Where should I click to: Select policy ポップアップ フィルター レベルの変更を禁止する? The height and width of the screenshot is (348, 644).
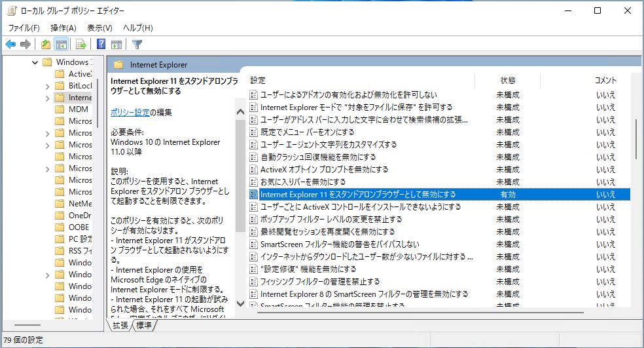pos(331,220)
